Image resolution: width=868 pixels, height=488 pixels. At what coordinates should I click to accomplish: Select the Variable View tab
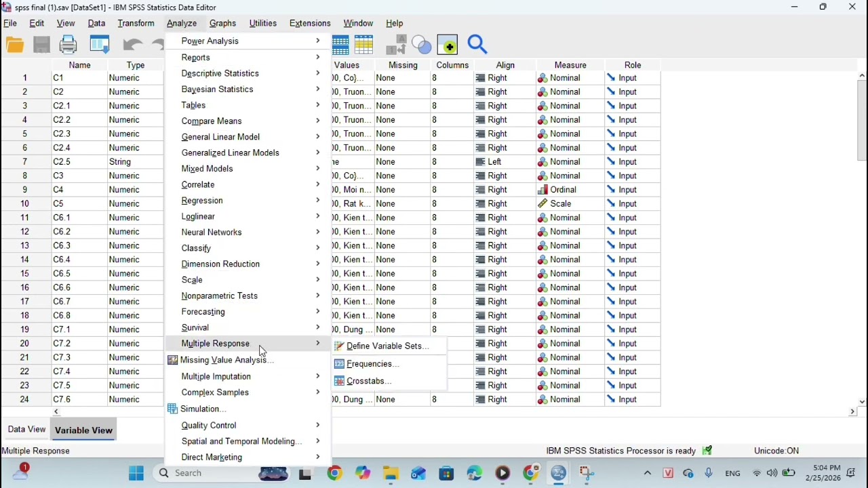point(83,430)
